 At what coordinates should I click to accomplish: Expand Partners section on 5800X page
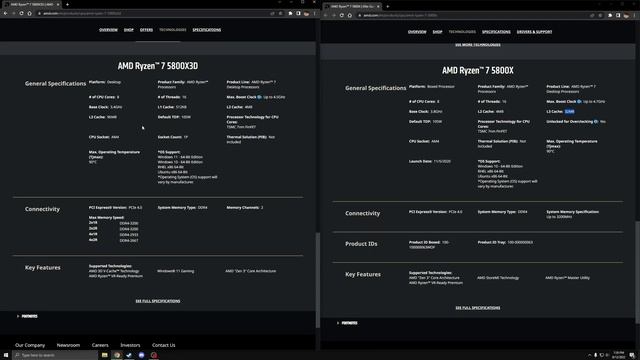point(347,323)
